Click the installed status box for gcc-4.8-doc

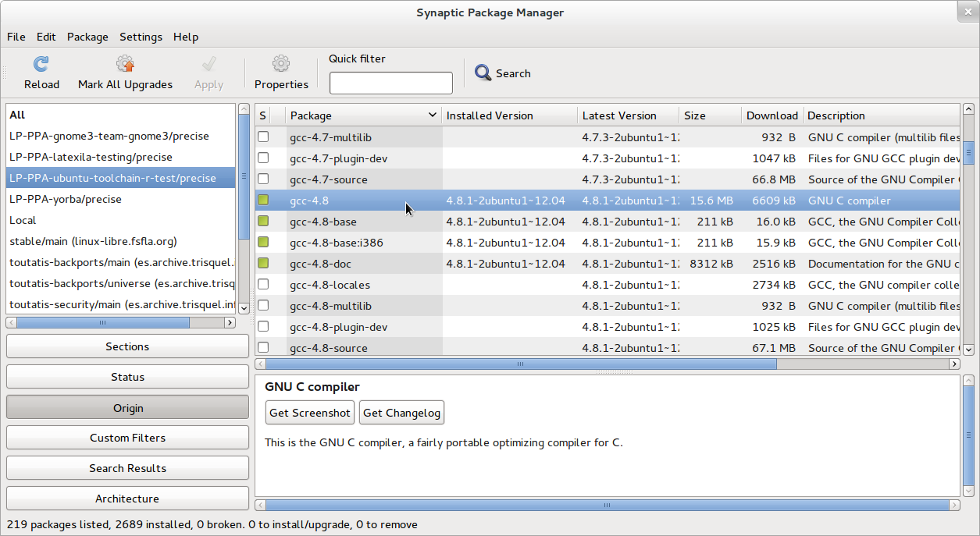click(x=263, y=264)
